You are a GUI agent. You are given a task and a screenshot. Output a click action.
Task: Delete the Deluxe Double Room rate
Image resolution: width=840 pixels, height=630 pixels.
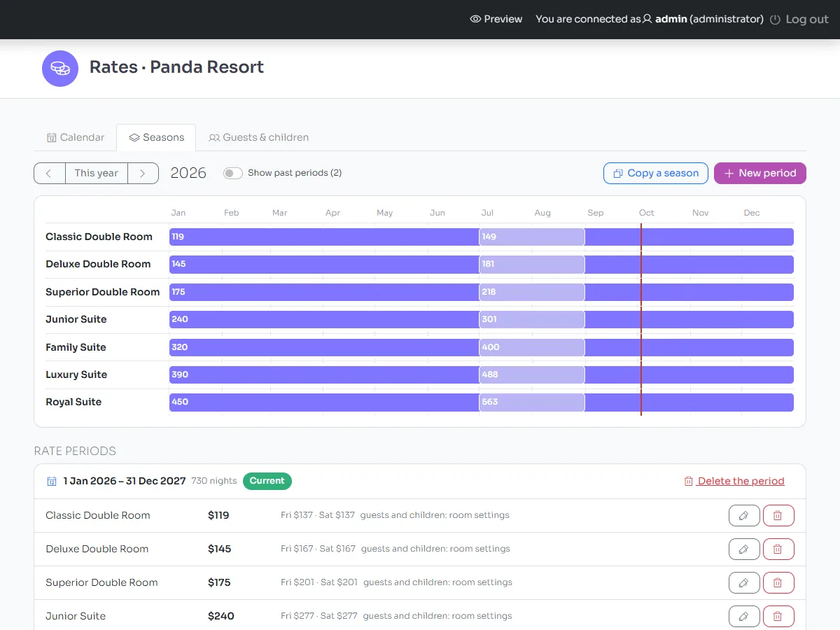click(778, 549)
